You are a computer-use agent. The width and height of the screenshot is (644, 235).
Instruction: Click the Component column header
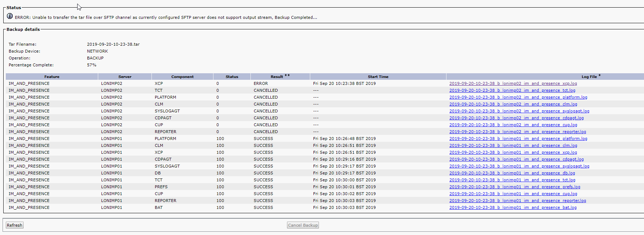pyautogui.click(x=182, y=77)
